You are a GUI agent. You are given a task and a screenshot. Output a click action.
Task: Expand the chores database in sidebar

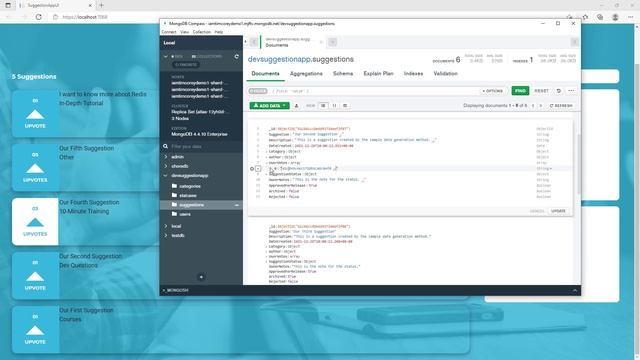(x=166, y=166)
